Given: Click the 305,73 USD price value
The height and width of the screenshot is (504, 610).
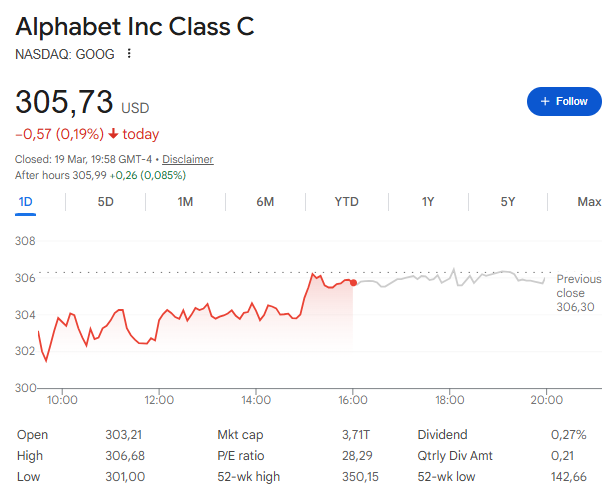Looking at the screenshot, I should pos(64,101).
